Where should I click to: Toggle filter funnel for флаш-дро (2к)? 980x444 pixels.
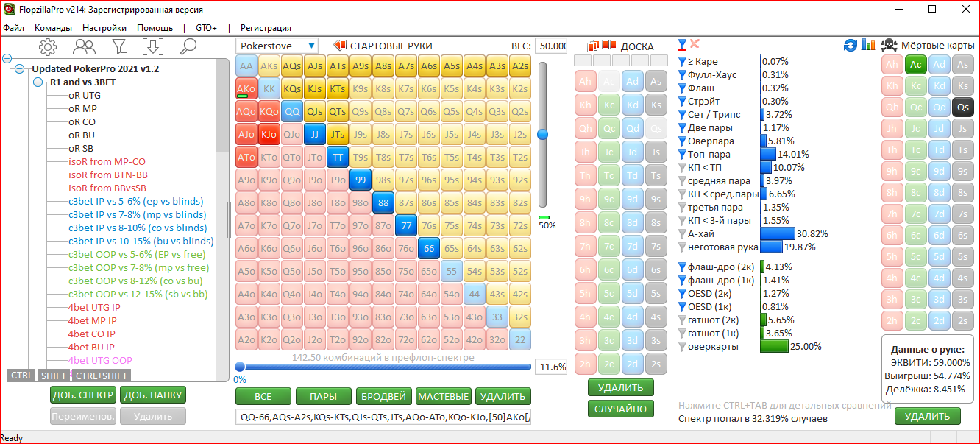pyautogui.click(x=681, y=267)
